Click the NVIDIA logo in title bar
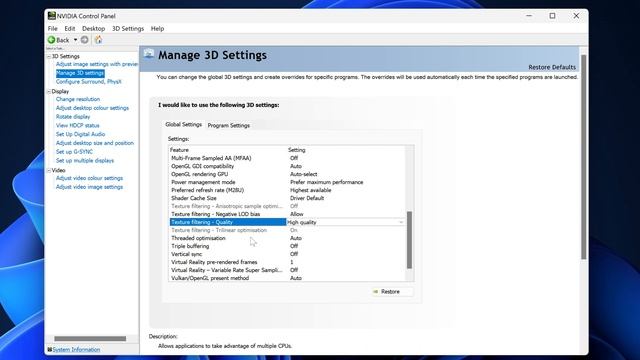This screenshot has width=640, height=360. pyautogui.click(x=51, y=16)
